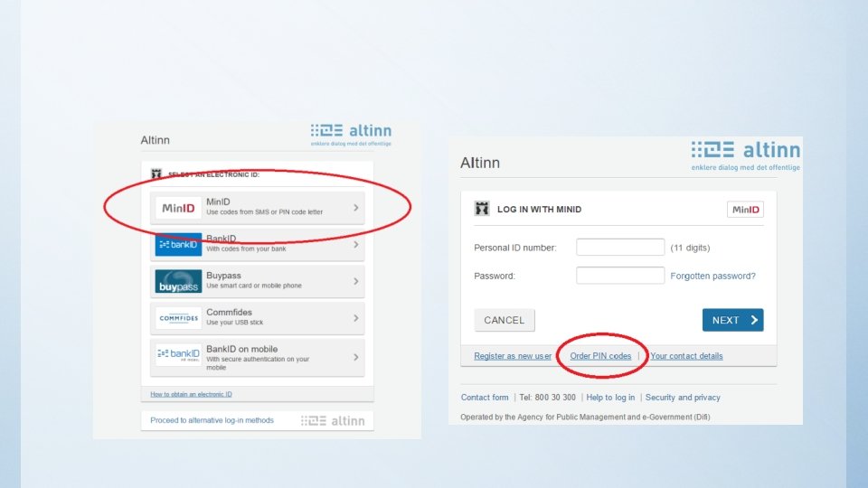The width and height of the screenshot is (868, 488).
Task: Click 'Order PIN codes' link
Action: pyautogui.click(x=600, y=356)
